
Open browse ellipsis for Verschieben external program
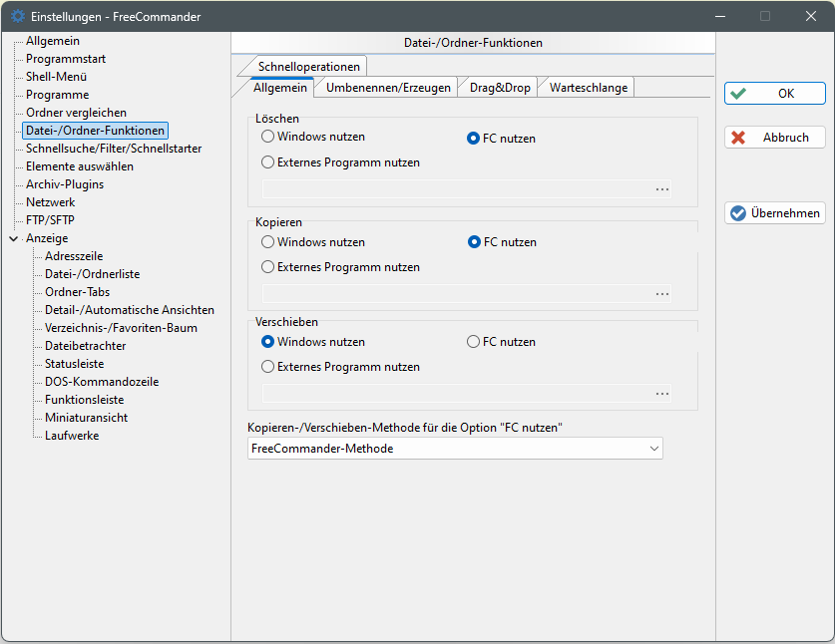point(661,393)
